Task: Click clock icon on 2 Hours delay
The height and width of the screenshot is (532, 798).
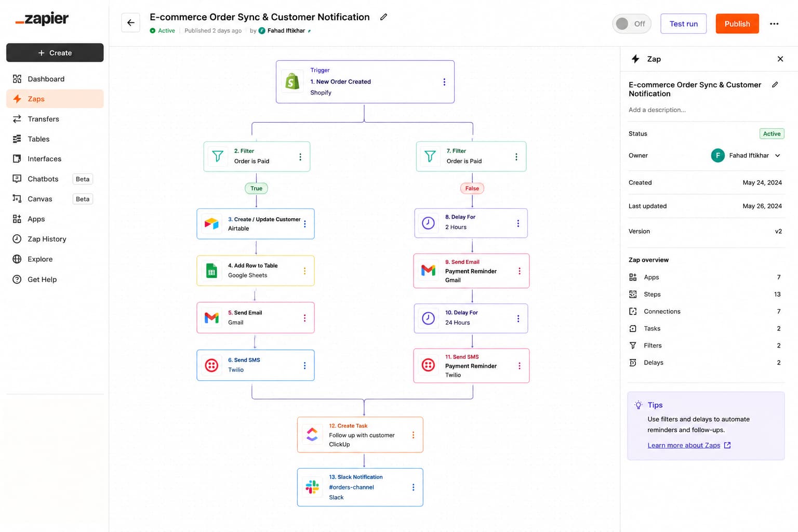Action: 428,223
